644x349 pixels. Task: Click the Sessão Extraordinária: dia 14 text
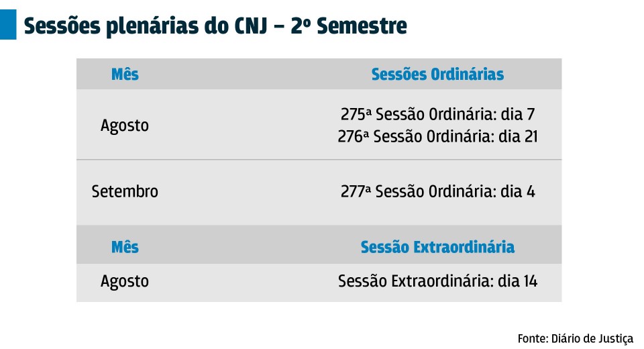[437, 281]
